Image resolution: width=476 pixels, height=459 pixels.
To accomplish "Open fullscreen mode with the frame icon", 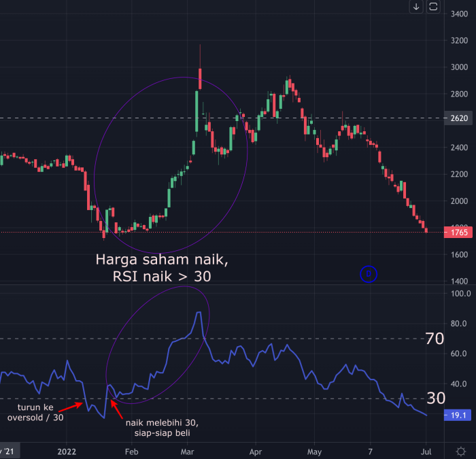I will [x=433, y=7].
